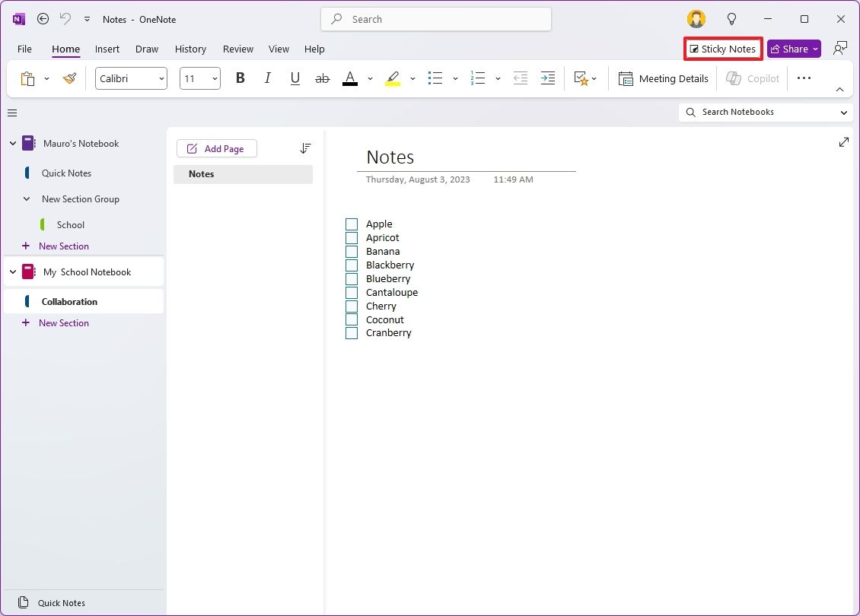Click the Meeting Details button
The width and height of the screenshot is (860, 616).
[663, 78]
